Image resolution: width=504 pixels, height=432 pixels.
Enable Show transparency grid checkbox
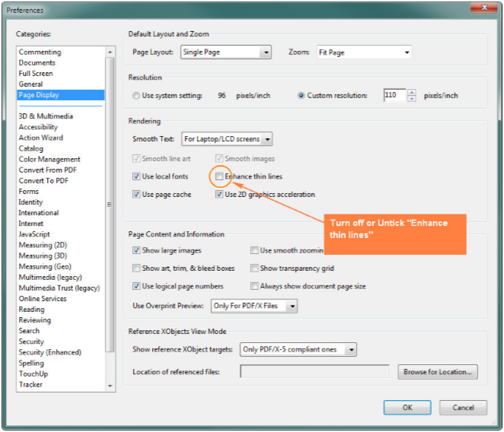click(x=254, y=268)
